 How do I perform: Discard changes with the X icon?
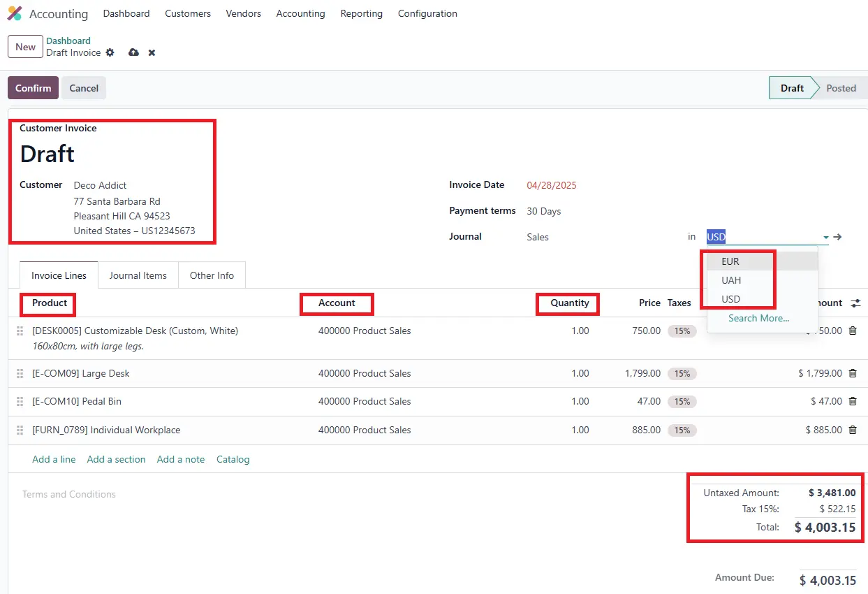152,52
